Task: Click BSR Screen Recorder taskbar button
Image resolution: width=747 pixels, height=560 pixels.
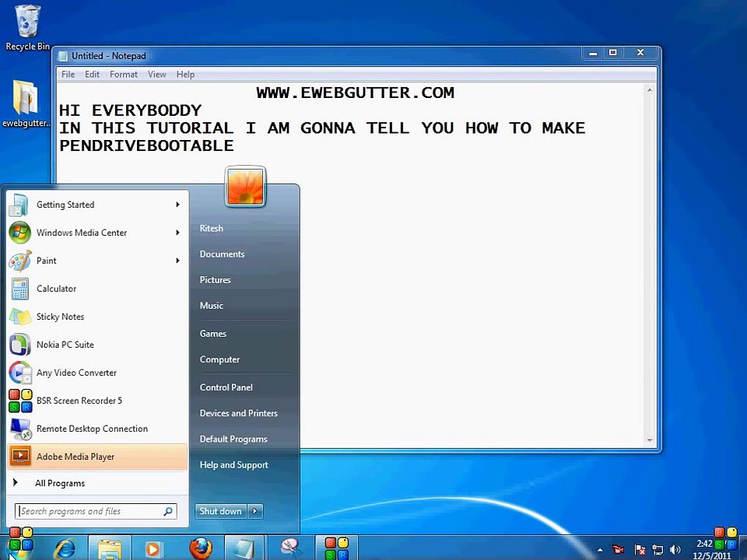Action: pos(336,548)
